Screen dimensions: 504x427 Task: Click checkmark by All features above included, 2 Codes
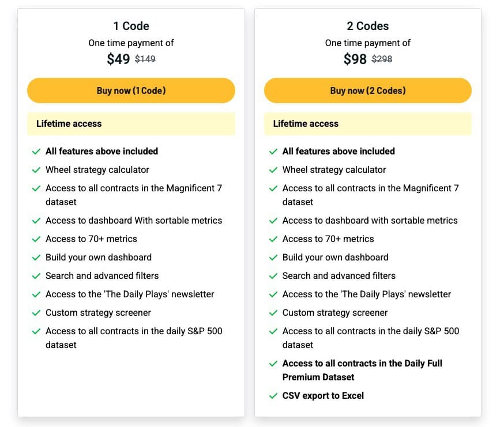coord(273,152)
